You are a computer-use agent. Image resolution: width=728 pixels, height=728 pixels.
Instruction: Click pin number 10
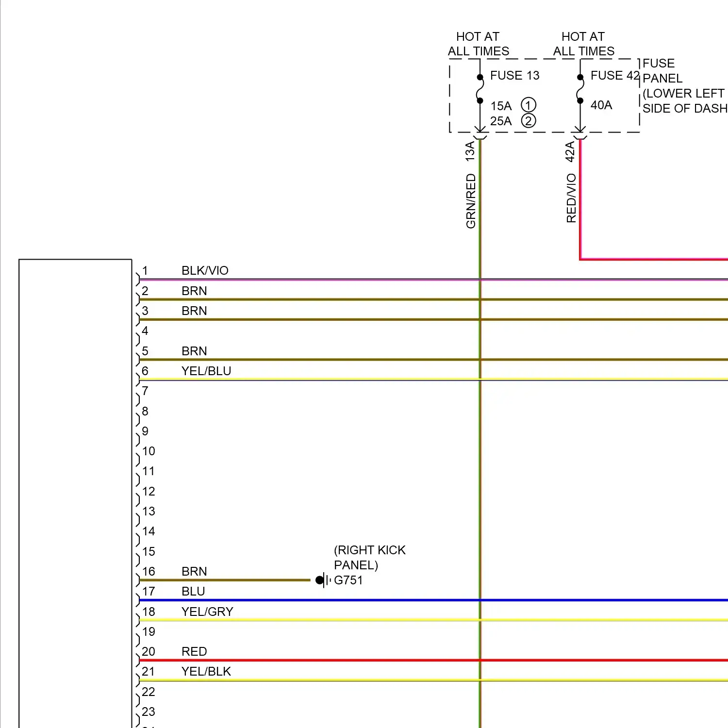coord(149,451)
